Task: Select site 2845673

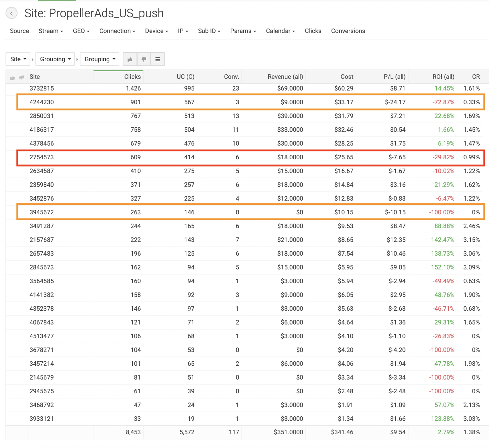Action: [42, 267]
